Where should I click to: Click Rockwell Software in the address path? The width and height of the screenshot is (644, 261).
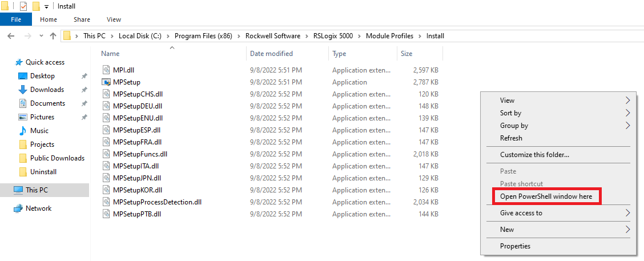point(273,36)
